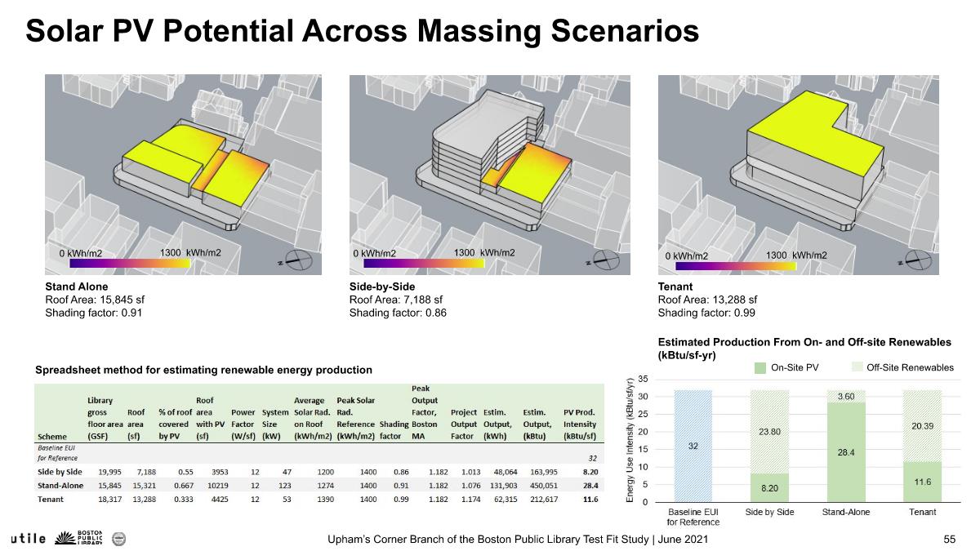The width and height of the screenshot is (980, 551).
Task: Toggle the On-Site PV legend entry
Action: [795, 367]
